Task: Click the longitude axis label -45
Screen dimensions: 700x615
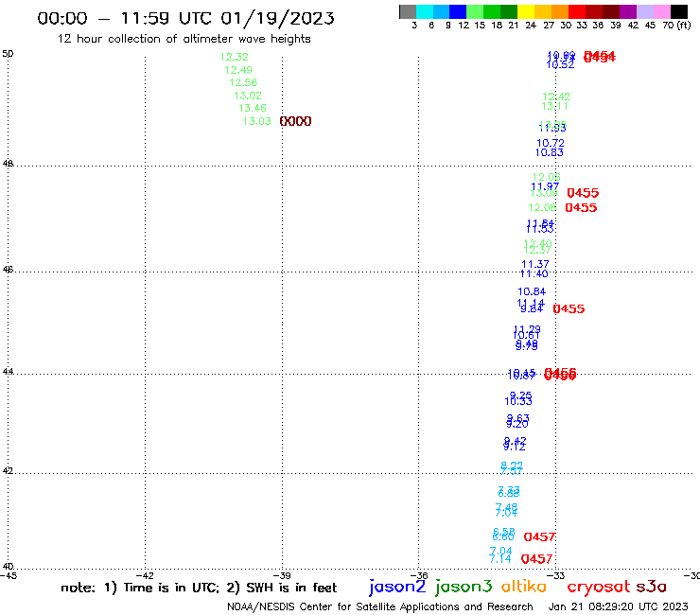Action: tap(9, 575)
